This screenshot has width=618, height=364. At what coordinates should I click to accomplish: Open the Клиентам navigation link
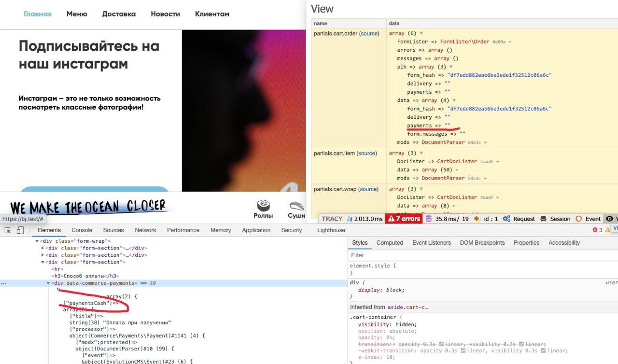[x=212, y=14]
